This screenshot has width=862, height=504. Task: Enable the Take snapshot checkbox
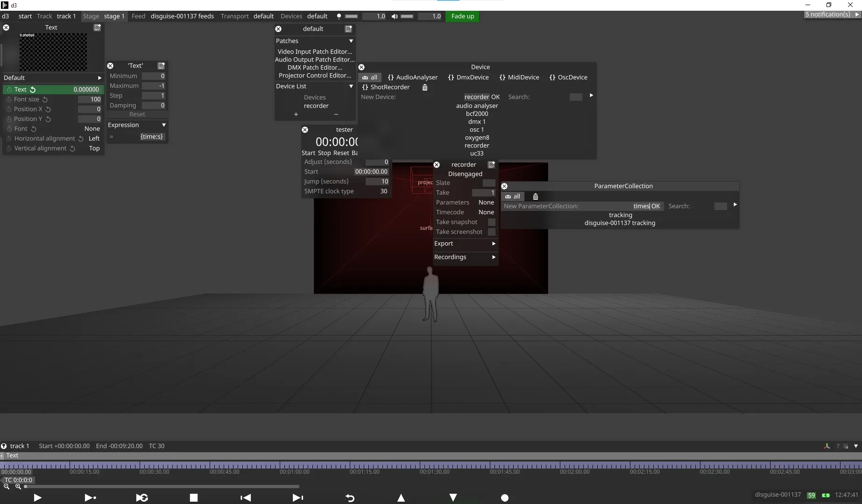click(x=491, y=222)
